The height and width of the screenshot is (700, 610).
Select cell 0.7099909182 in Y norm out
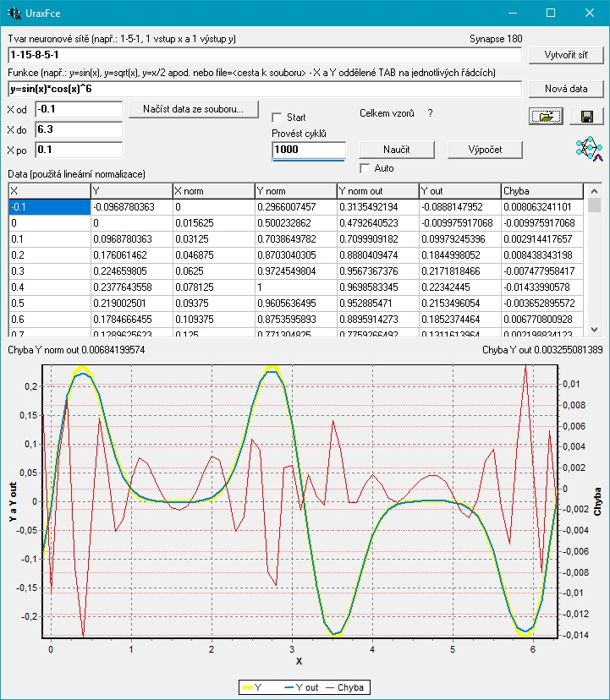tap(378, 239)
